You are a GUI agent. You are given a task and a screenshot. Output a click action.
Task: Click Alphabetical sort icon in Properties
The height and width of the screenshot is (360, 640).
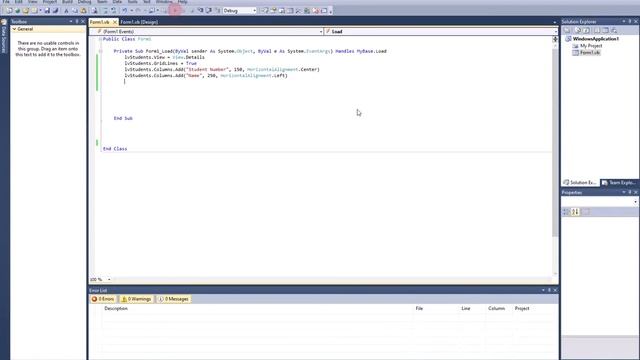tap(575, 212)
